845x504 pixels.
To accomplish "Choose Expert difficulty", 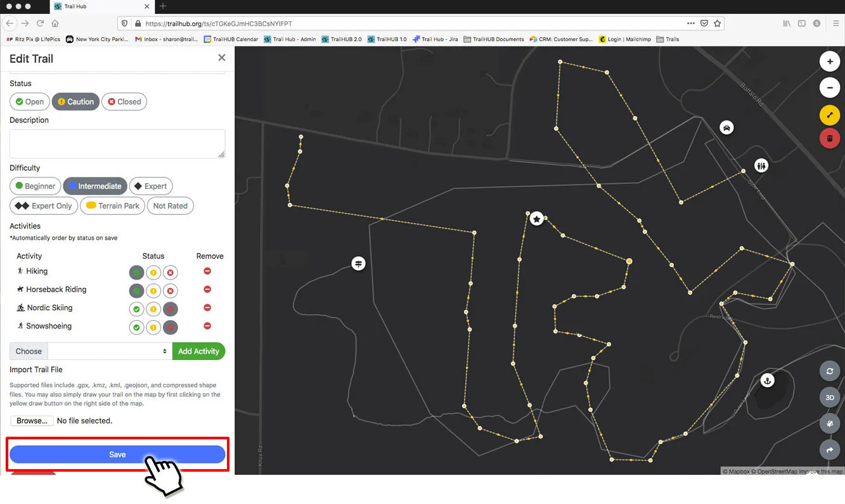I will click(151, 186).
